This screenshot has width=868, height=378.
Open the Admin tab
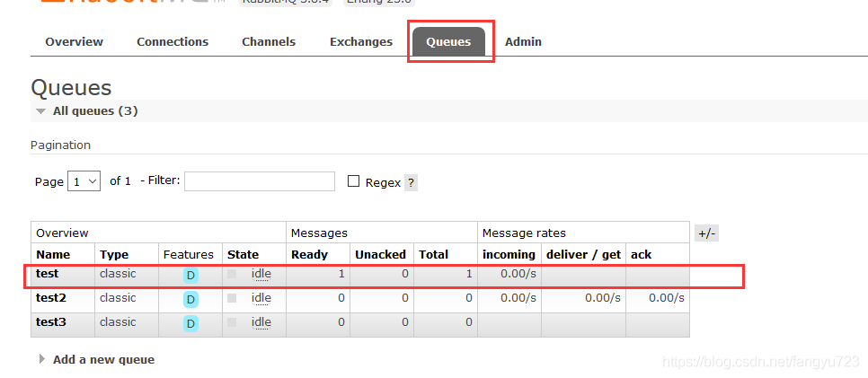pyautogui.click(x=523, y=41)
